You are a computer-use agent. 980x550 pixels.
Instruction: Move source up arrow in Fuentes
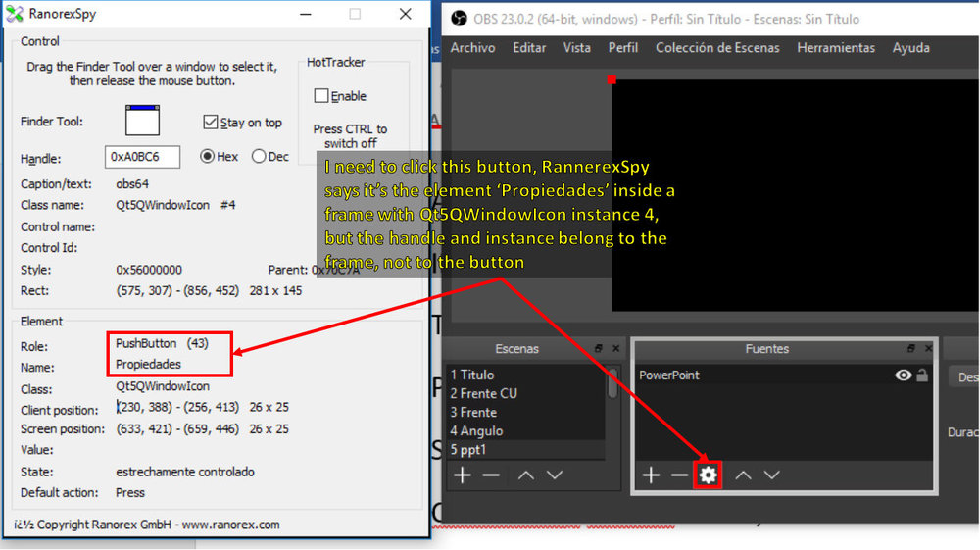point(743,475)
